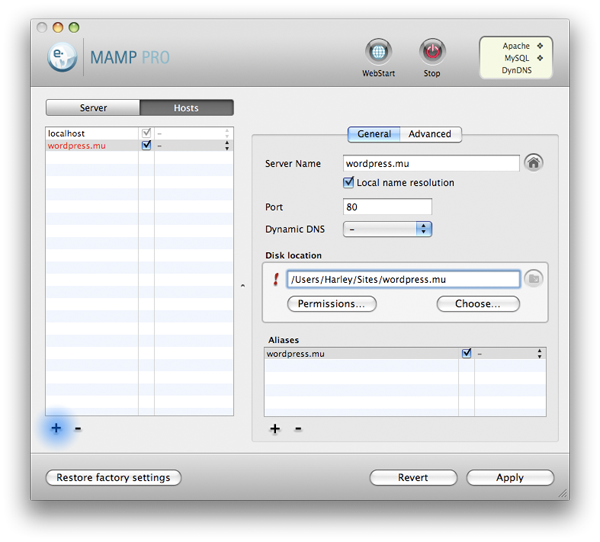Open the Dynamic DNS dropdown
This screenshot has width=600, height=542.
click(387, 229)
